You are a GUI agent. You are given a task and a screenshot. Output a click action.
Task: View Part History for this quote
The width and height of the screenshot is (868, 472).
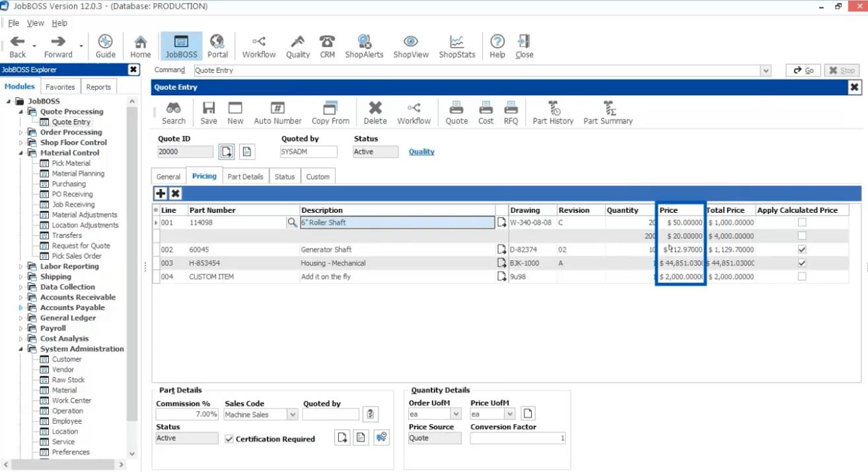[x=552, y=112]
